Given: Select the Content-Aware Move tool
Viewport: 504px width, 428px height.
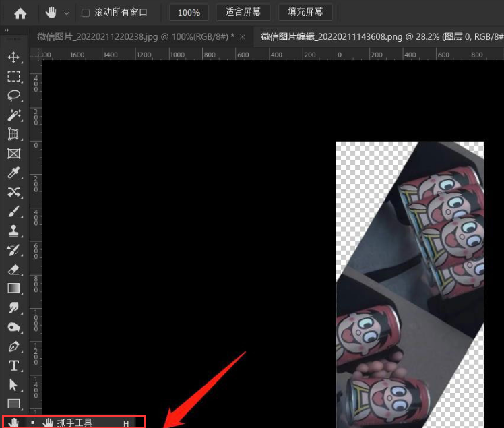Looking at the screenshot, I should (13, 192).
